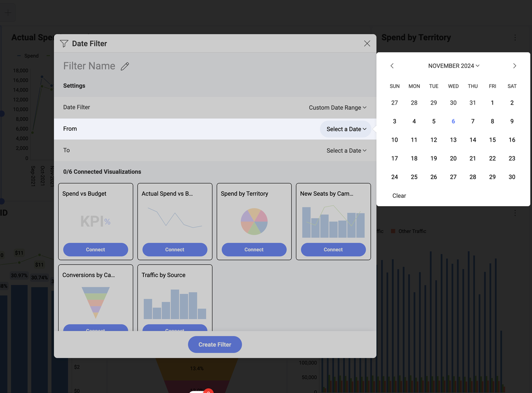Viewport: 532px width, 393px height.
Task: Click the add plus icon in dashboard corner
Action: point(8,13)
